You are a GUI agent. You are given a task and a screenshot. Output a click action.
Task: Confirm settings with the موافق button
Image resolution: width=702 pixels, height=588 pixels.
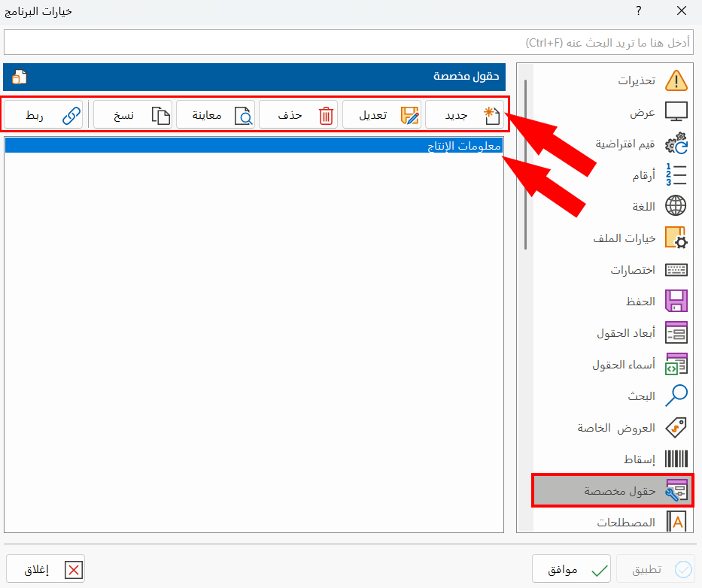(571, 568)
